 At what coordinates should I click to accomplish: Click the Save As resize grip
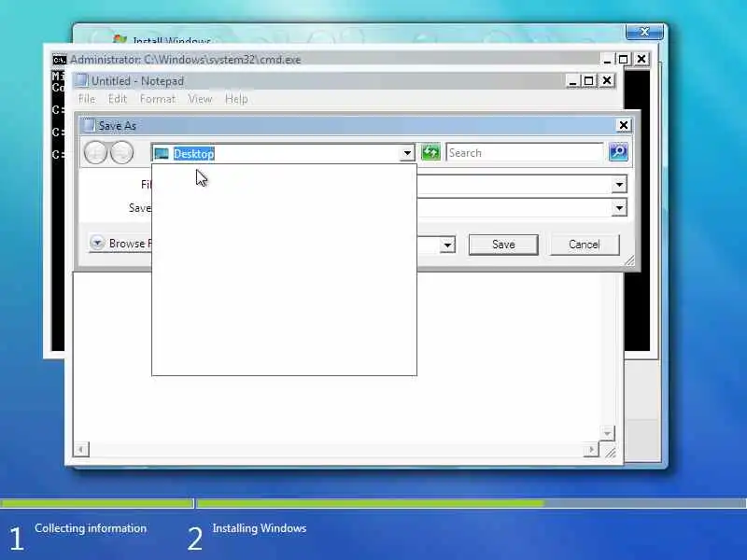pos(629,260)
